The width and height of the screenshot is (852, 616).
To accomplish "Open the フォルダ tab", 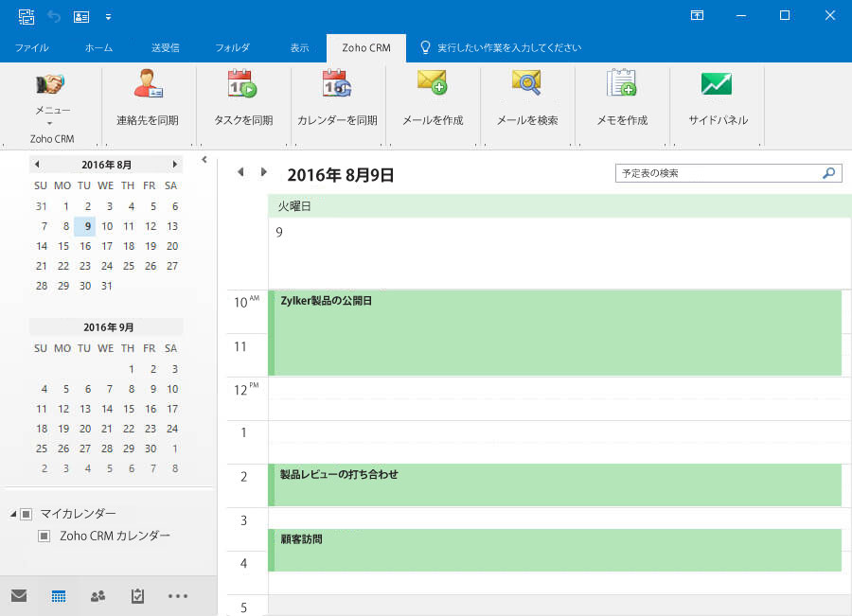I will (x=233, y=48).
